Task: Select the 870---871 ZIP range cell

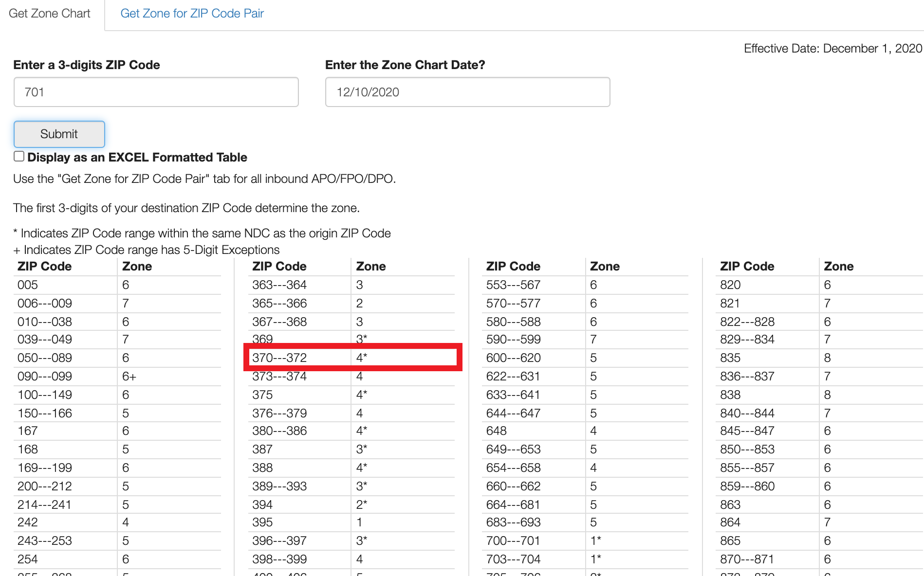Action: pos(747,559)
